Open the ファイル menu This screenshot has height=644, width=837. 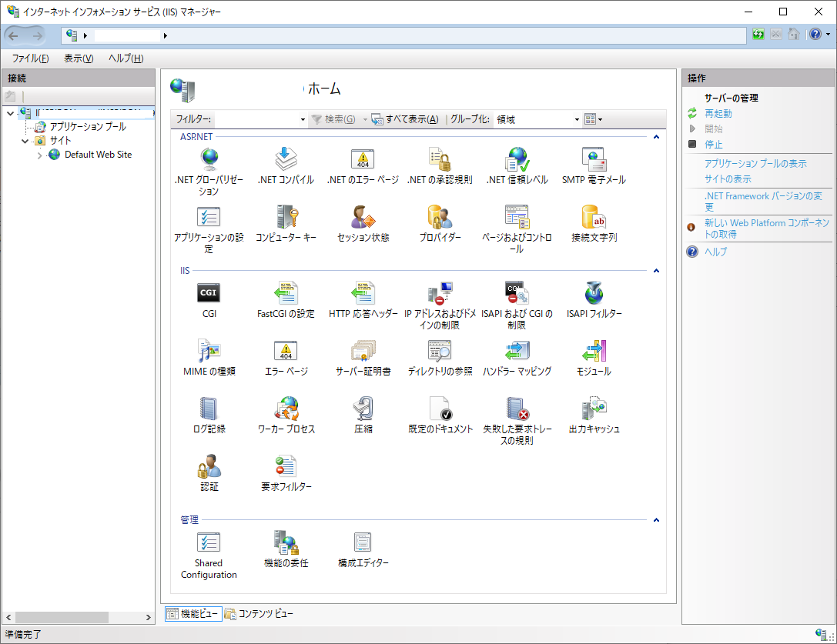[31, 58]
